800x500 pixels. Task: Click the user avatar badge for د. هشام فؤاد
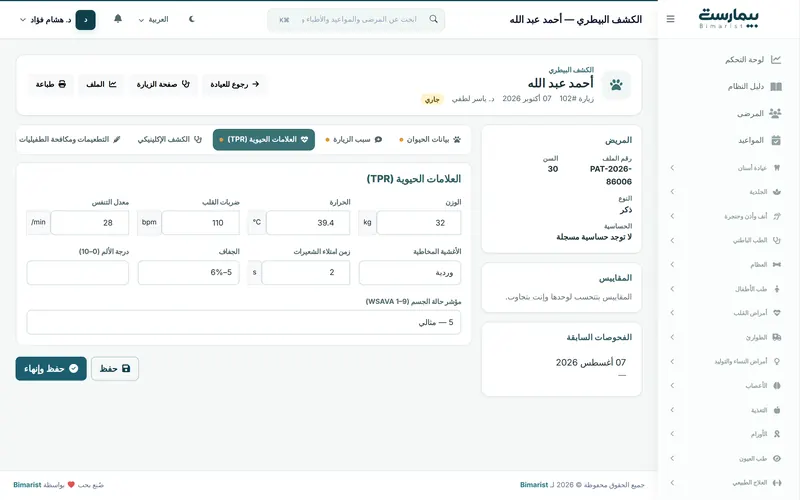point(86,20)
